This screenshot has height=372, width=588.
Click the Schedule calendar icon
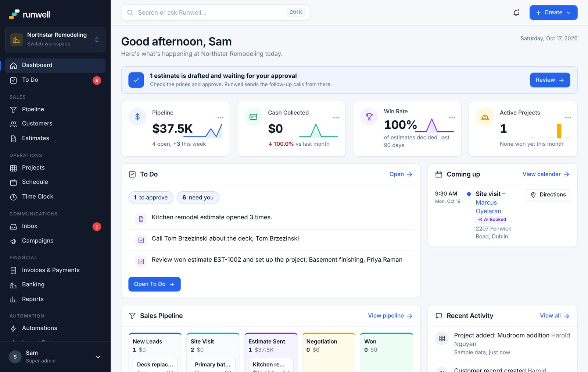(13, 183)
